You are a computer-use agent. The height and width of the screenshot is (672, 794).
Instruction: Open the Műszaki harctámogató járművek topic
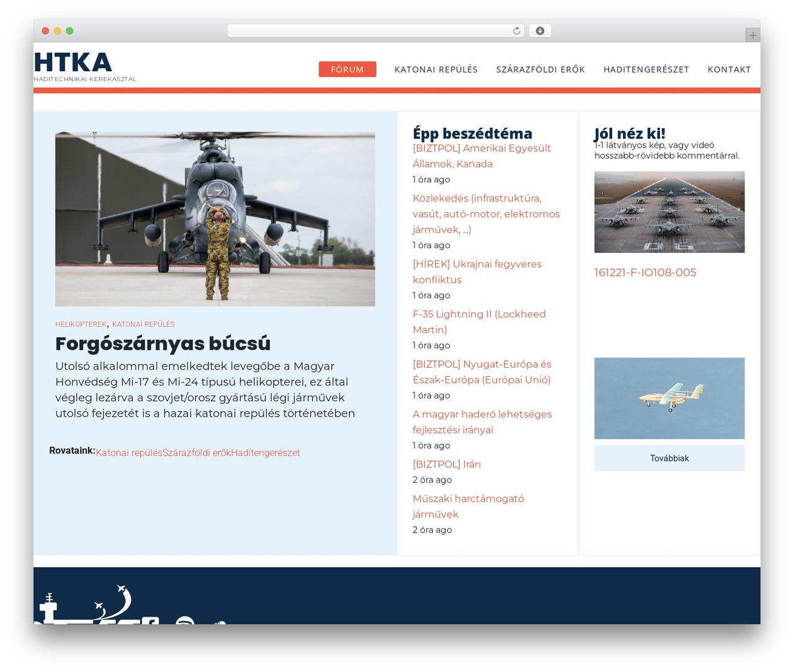pyautogui.click(x=468, y=506)
